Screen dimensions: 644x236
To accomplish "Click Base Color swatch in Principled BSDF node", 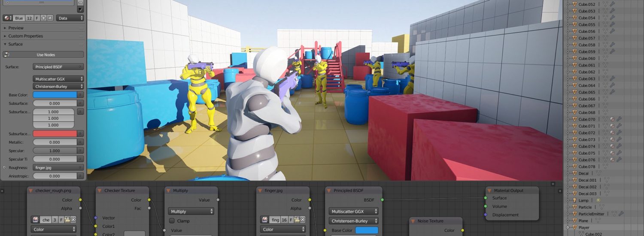I will pyautogui.click(x=367, y=230).
